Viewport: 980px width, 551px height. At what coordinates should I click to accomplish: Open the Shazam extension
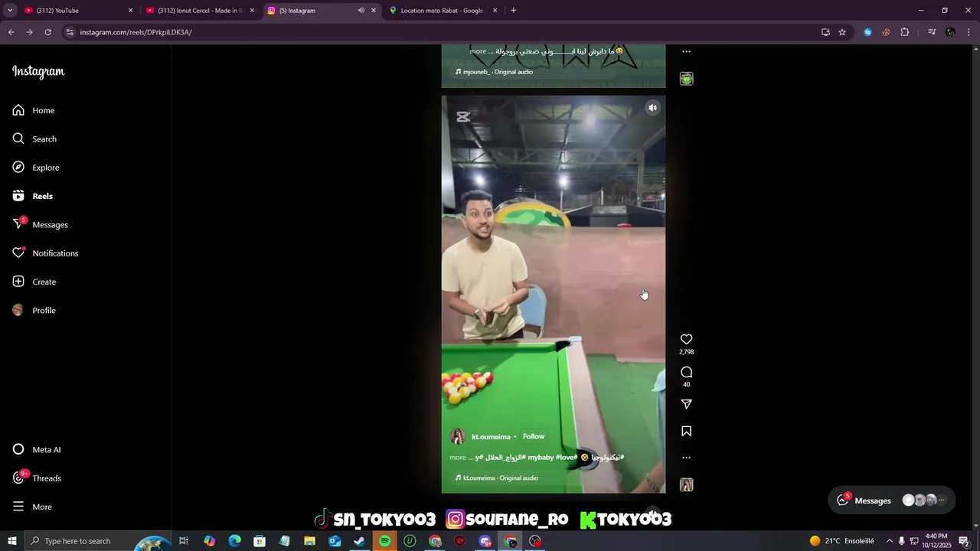pyautogui.click(x=867, y=32)
